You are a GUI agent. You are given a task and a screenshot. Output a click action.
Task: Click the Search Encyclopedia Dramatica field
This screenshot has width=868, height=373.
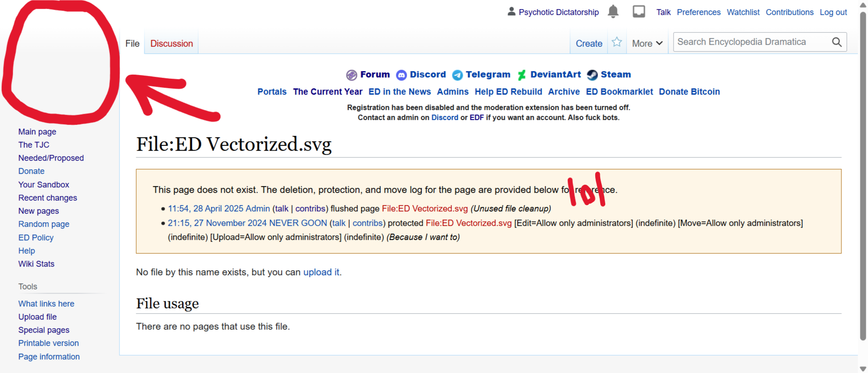[x=751, y=42]
